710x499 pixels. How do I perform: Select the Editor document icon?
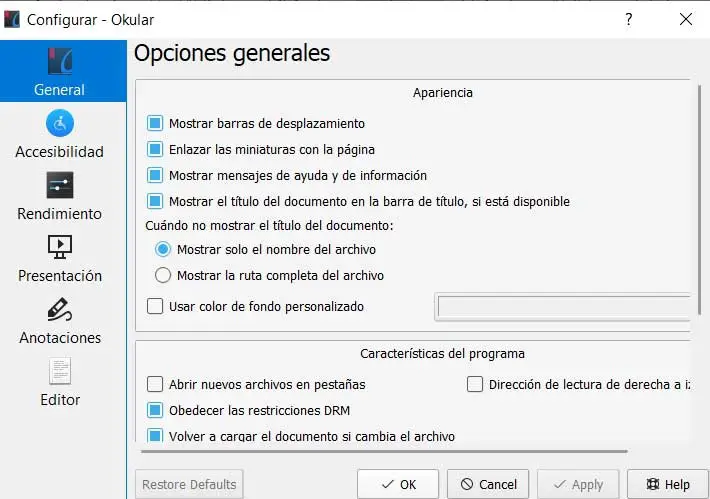(x=60, y=371)
